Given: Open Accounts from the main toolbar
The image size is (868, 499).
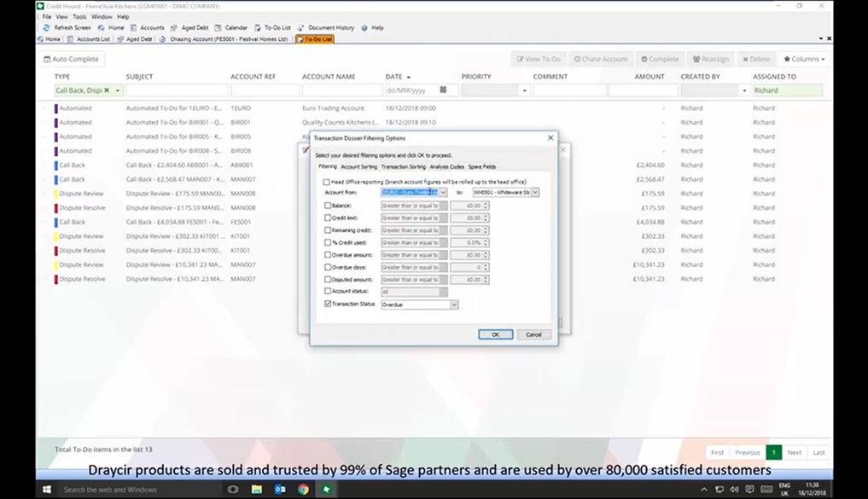Looking at the screenshot, I should click(x=148, y=27).
